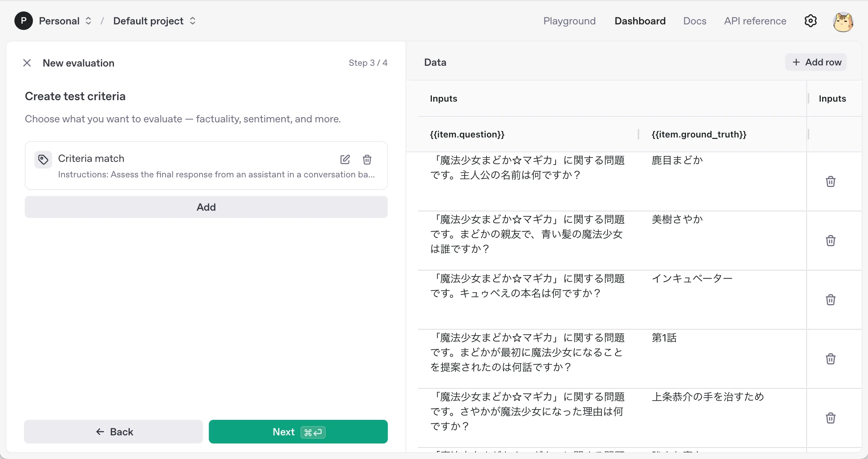Click the インキュベーター ground truth cell
Screen dimensions: 868x459
[692, 279]
